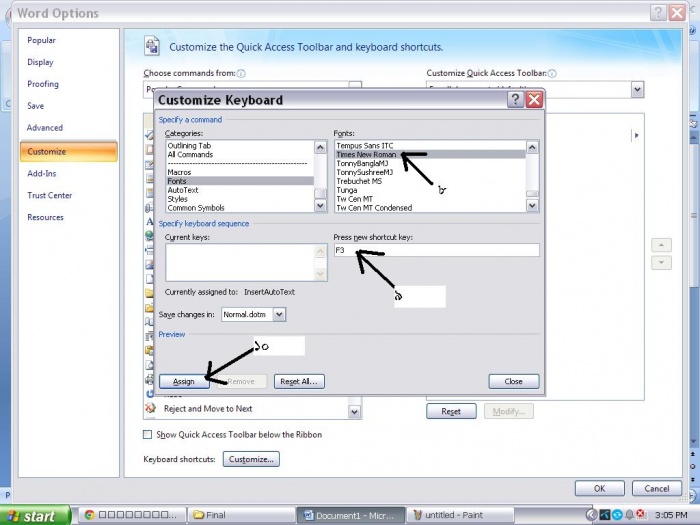
Task: Click the Keyboard shortcuts Customize button
Action: [251, 459]
